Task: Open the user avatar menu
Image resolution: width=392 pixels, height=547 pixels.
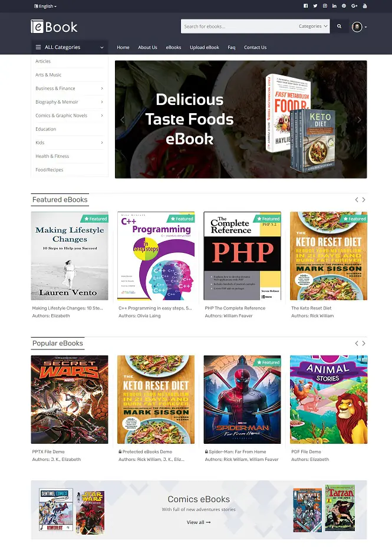Action: [359, 27]
